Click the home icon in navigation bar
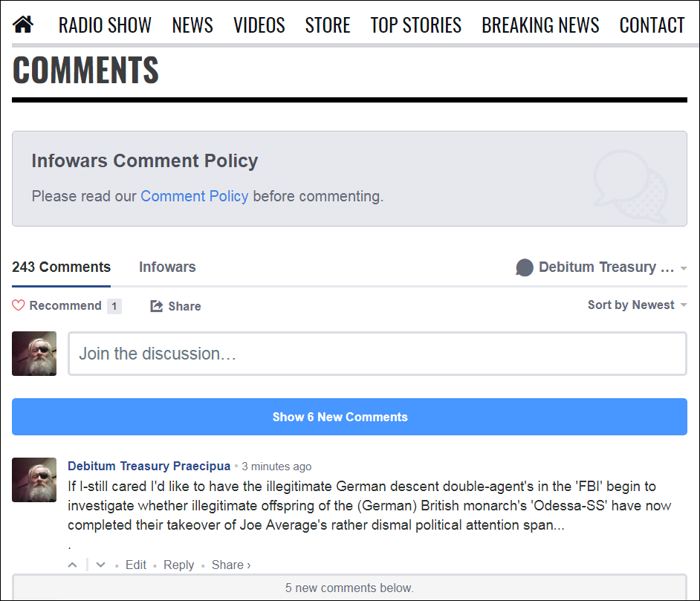Image resolution: width=700 pixels, height=601 pixels. coord(24,25)
